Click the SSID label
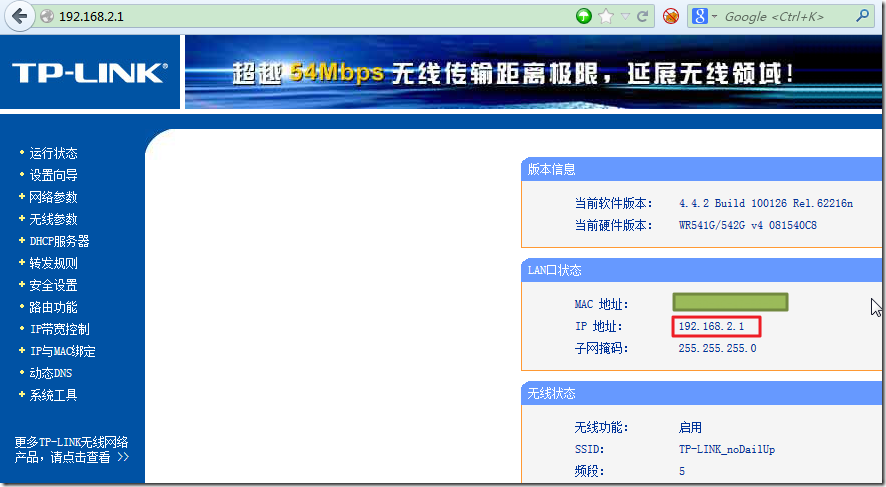 click(589, 450)
